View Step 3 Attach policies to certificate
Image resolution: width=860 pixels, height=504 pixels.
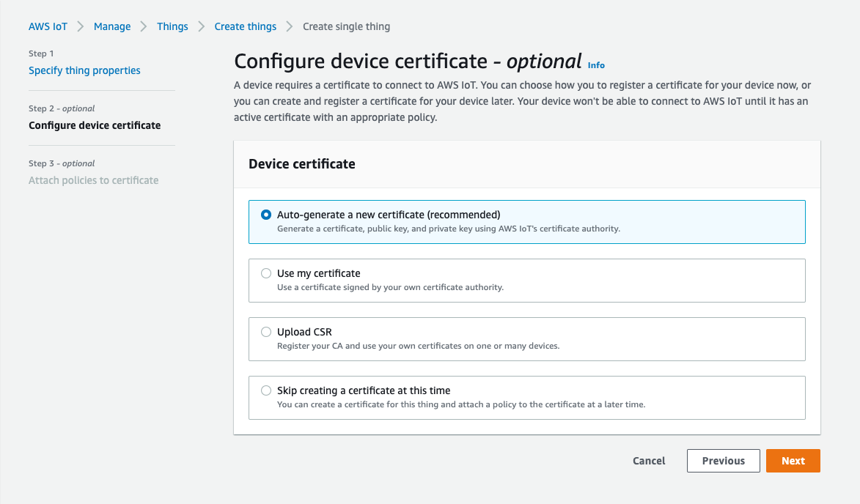tap(93, 179)
